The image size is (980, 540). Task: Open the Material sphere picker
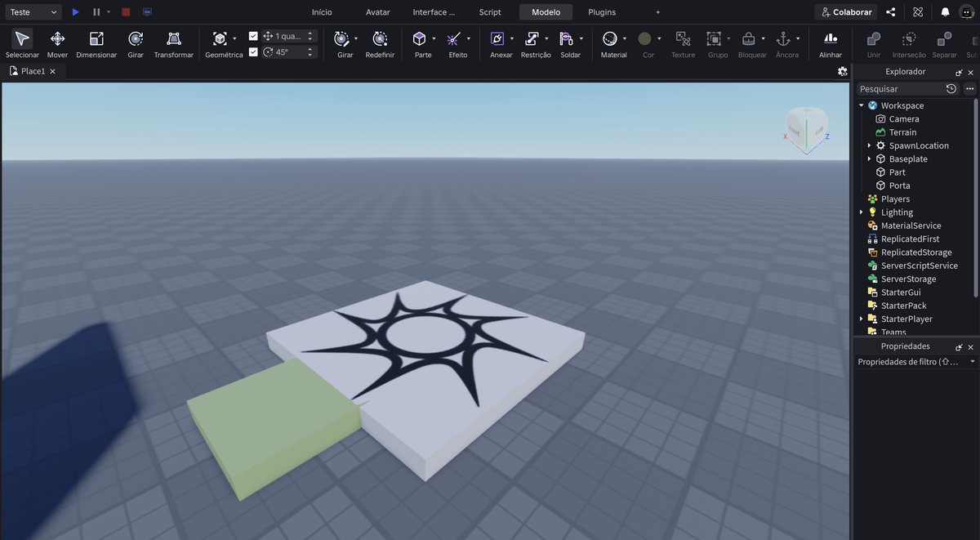[609, 38]
